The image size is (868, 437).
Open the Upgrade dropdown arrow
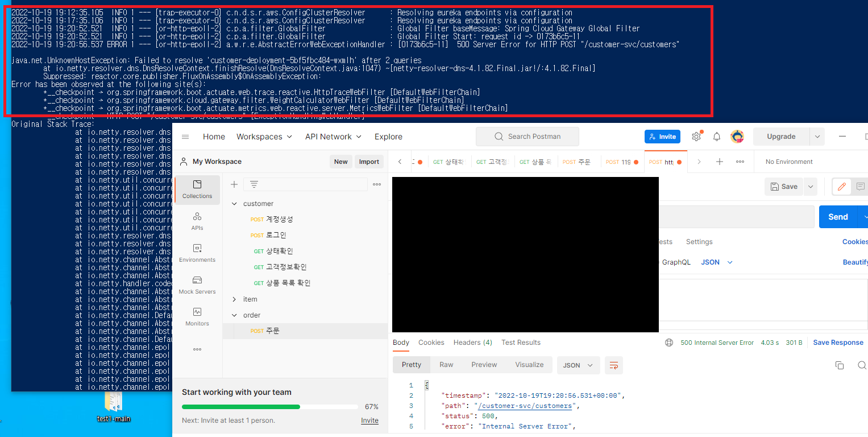[x=817, y=137]
